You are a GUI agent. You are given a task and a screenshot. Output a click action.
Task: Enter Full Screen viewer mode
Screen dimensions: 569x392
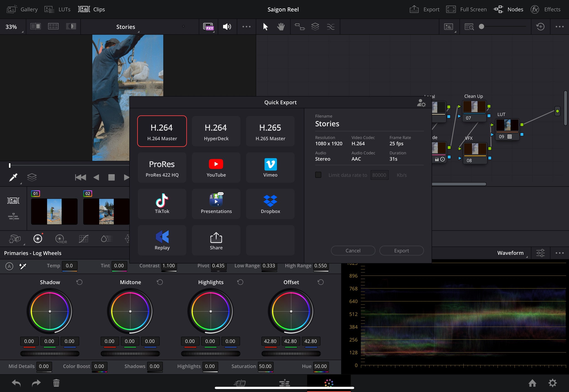[x=466, y=9]
